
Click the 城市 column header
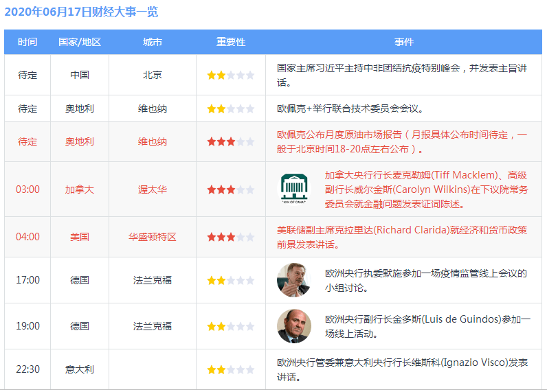[x=153, y=42]
